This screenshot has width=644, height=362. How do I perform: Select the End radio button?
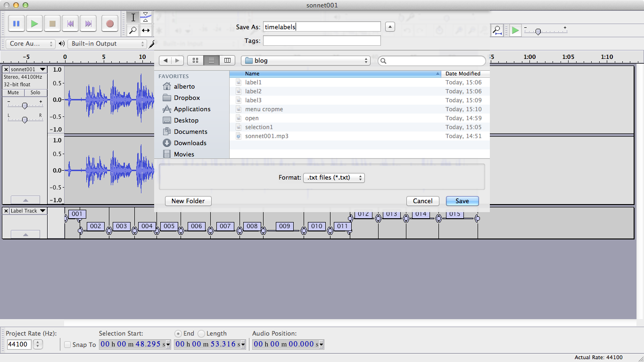(x=178, y=333)
